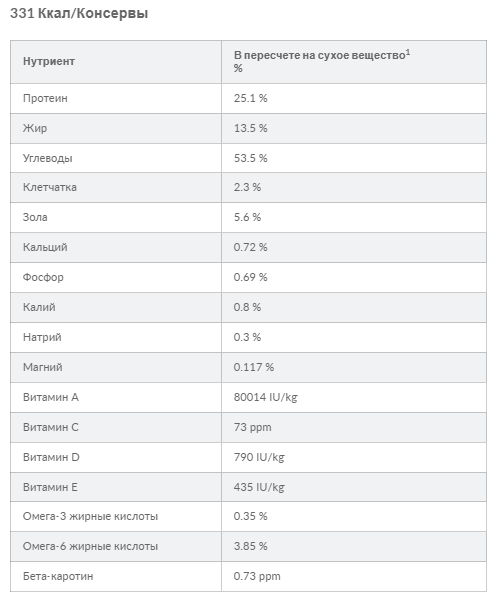Select the 'Жир' row label
This screenshot has height=606, width=495.
[35, 128]
